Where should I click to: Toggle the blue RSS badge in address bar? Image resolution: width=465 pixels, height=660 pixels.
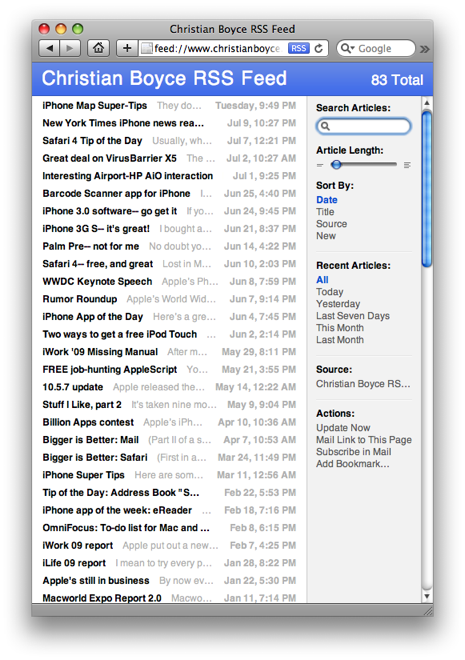(x=298, y=48)
